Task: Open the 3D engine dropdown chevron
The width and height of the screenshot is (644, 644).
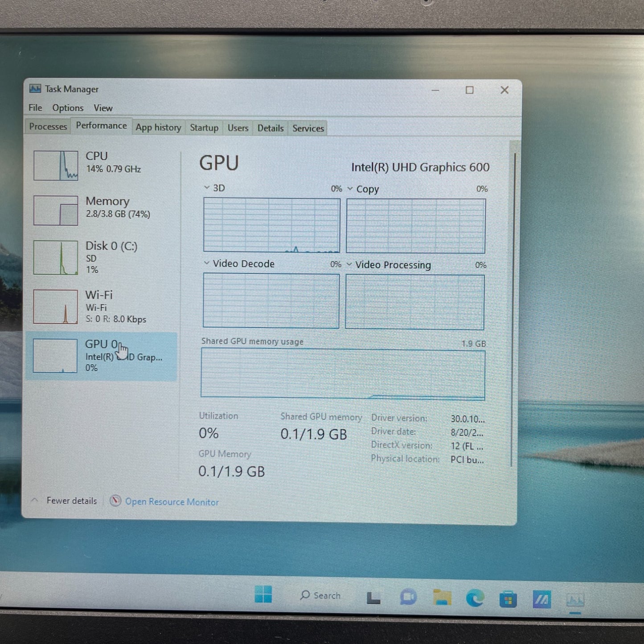Action: (x=207, y=188)
